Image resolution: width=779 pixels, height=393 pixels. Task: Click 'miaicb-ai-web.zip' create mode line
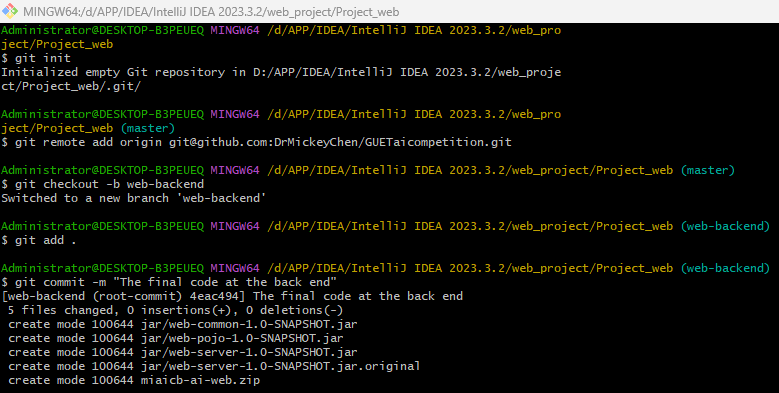point(134,380)
